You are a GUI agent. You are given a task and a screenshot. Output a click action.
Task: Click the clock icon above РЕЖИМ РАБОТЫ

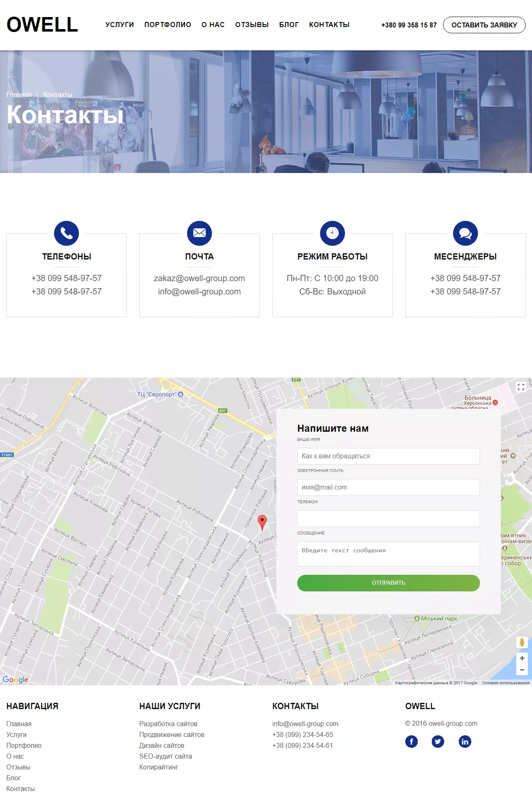coord(332,233)
